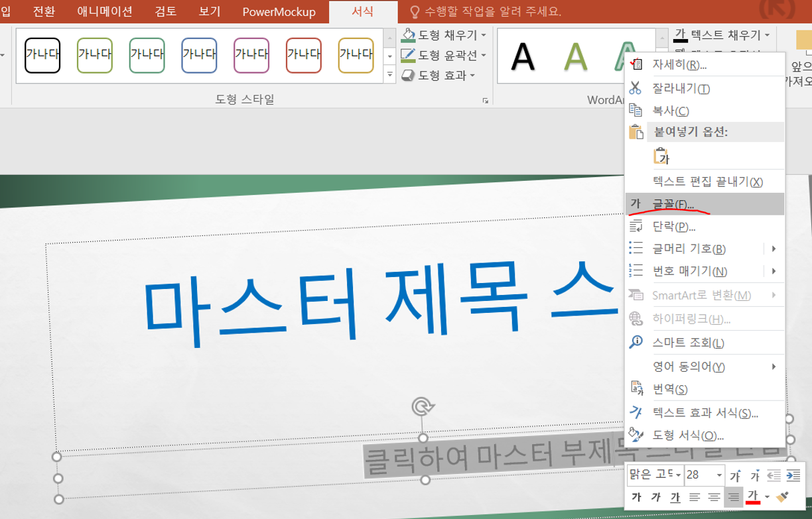
Task: Switch to the 애니메이션 ribbon tab
Action: [x=105, y=11]
